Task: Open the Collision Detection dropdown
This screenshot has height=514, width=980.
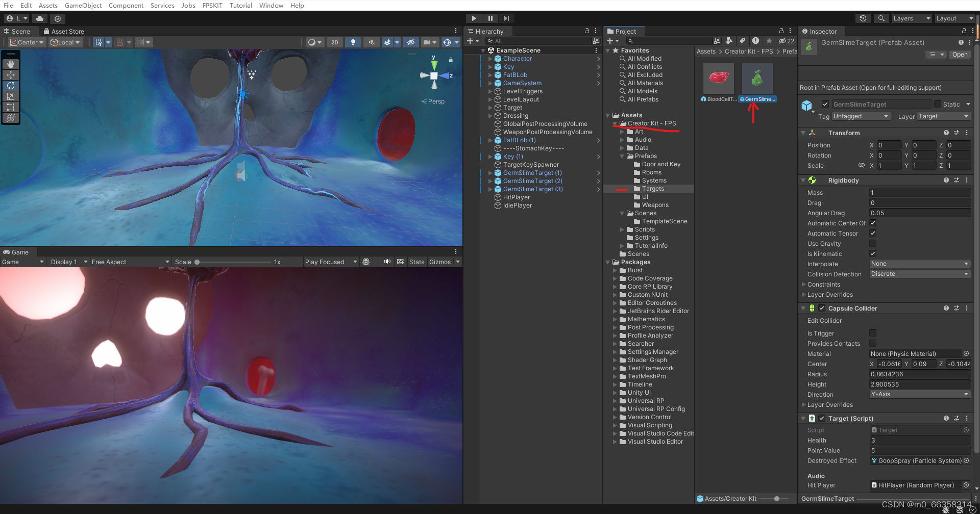Action: pyautogui.click(x=919, y=274)
